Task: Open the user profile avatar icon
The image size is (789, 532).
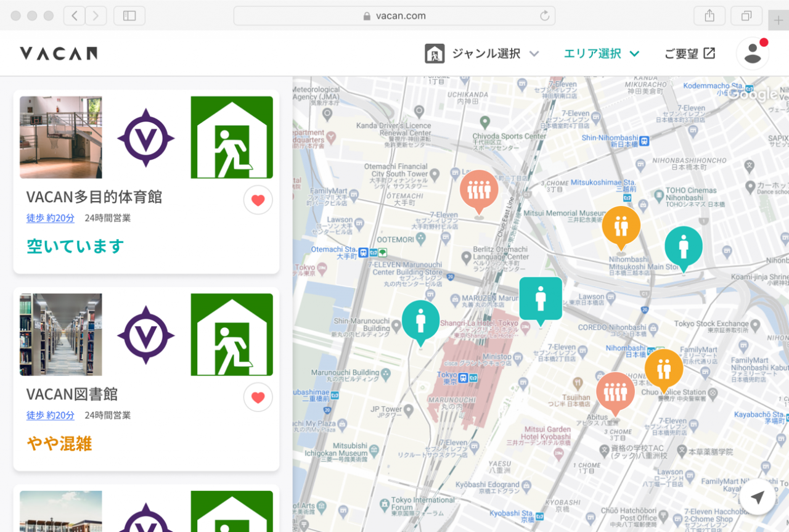Action: point(752,54)
